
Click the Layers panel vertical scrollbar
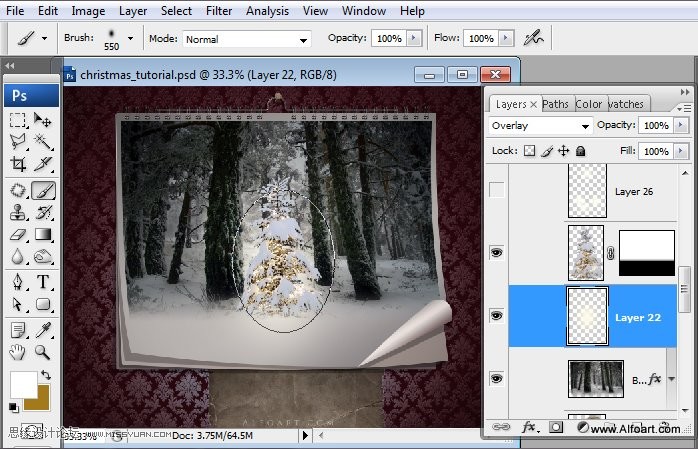point(685,289)
